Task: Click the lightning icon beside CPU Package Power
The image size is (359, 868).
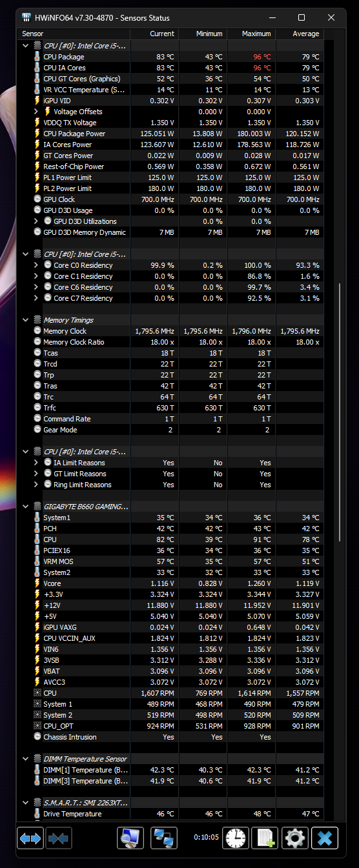Action: click(37, 134)
